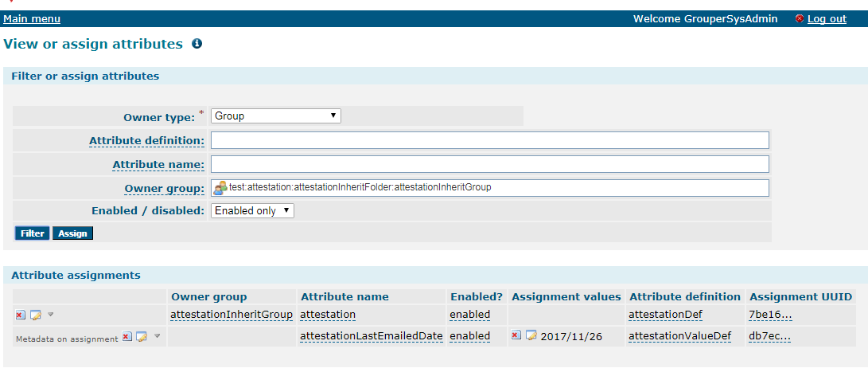Delete the metadata assignment via red X
The height and width of the screenshot is (380, 868).
click(x=127, y=337)
